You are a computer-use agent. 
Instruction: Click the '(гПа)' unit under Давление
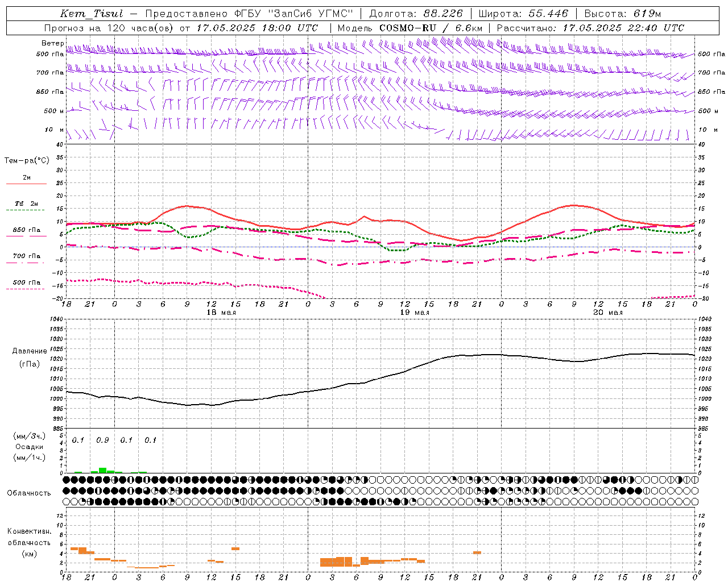30,364
